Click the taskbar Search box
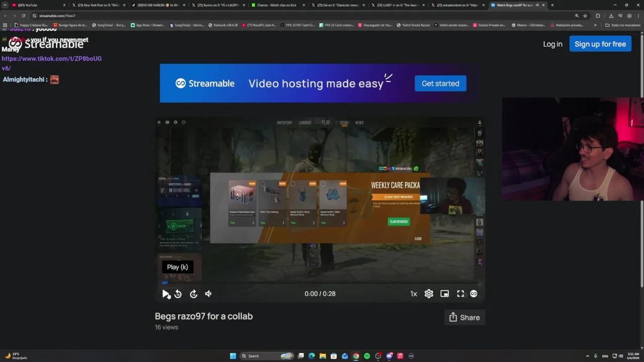This screenshot has width=644, height=362. (x=267, y=356)
